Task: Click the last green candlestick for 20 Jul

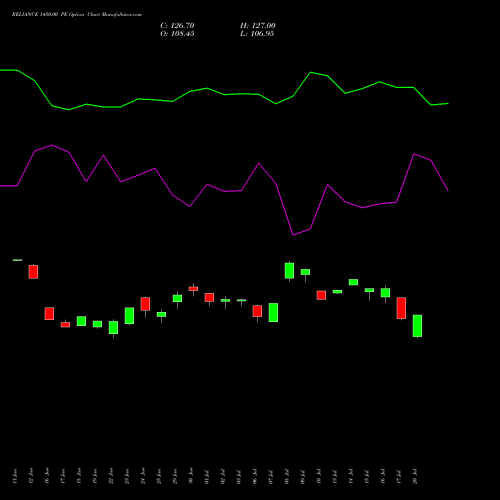Action: coord(417,326)
